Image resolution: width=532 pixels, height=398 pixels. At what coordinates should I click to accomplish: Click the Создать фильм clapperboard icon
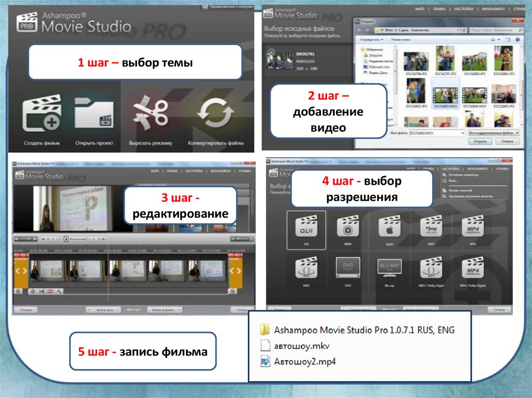(42, 114)
